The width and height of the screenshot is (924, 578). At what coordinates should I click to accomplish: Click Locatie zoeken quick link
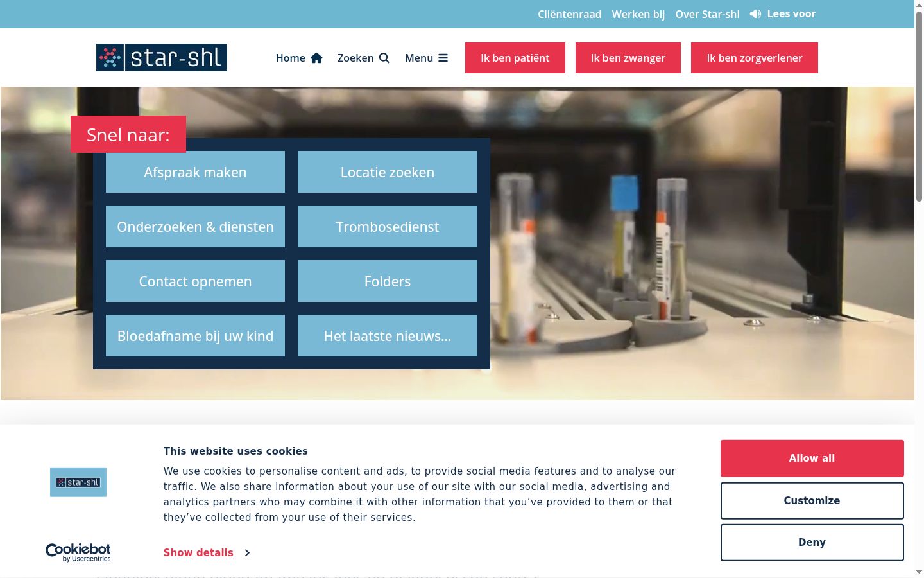coord(388,172)
